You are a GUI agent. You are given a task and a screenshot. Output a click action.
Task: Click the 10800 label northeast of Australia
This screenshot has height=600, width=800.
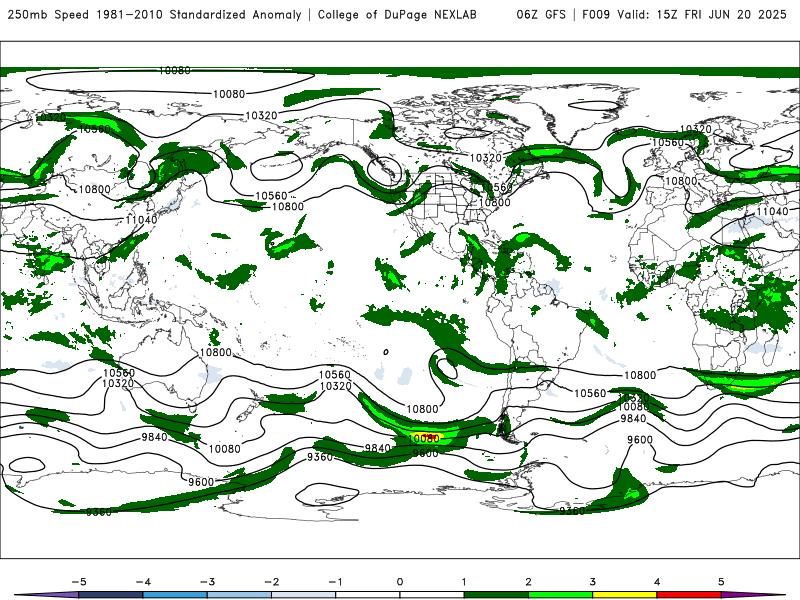point(216,352)
